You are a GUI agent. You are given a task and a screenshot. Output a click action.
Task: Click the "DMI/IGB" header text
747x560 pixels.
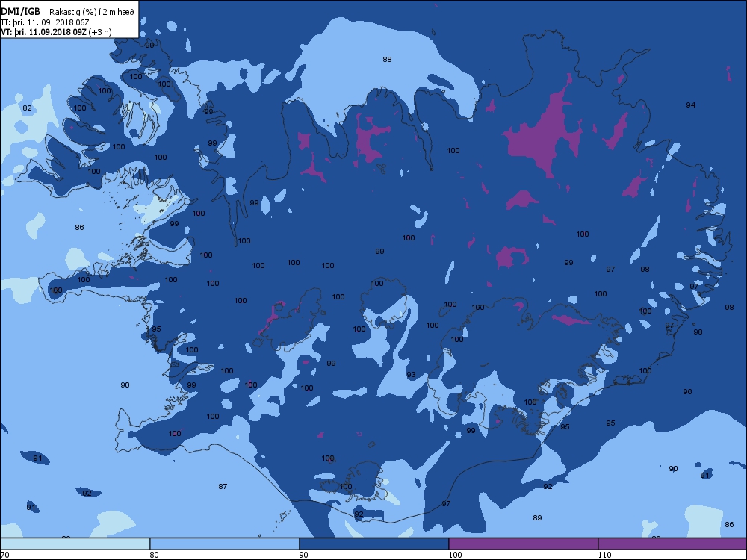click(x=21, y=12)
